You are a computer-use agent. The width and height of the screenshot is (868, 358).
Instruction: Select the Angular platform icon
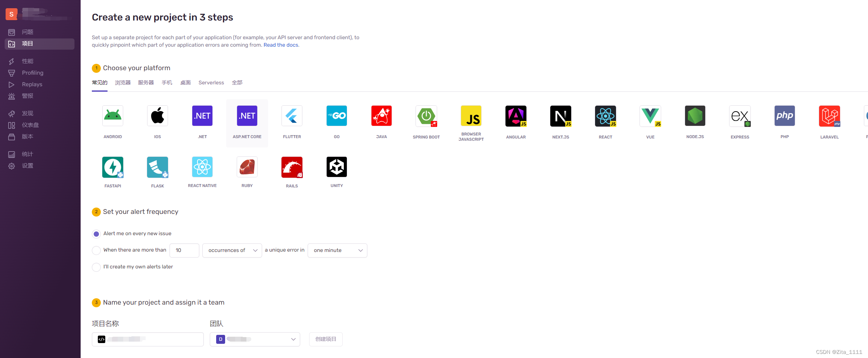[516, 116]
